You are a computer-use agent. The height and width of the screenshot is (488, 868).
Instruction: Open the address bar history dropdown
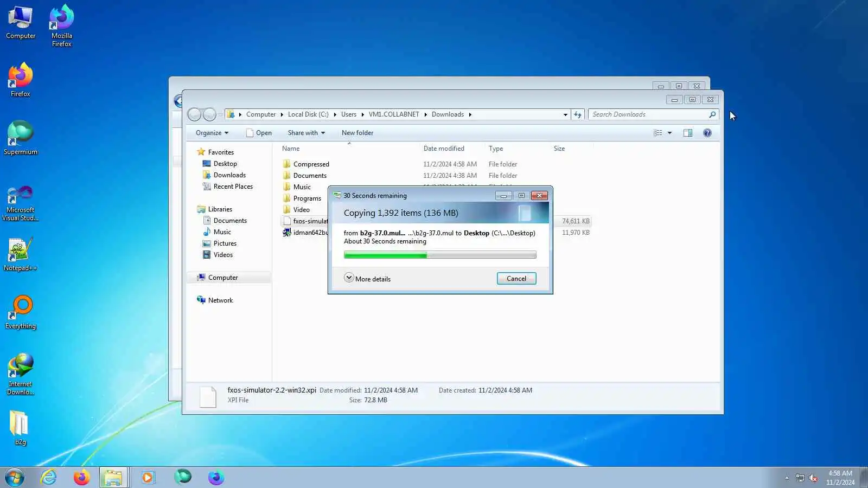tap(565, 114)
